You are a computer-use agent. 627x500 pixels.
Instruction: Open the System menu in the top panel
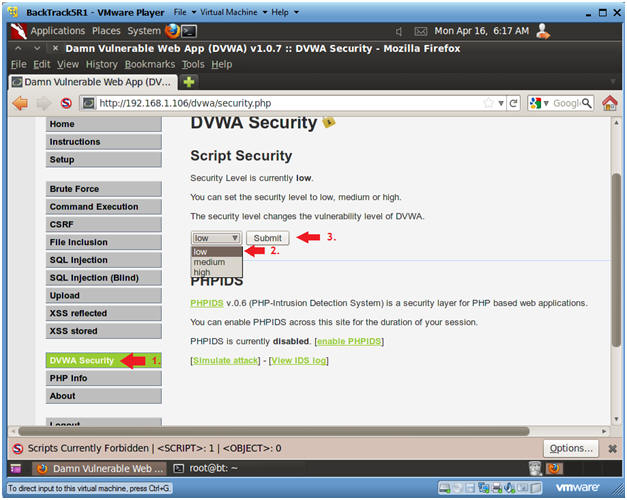144,31
